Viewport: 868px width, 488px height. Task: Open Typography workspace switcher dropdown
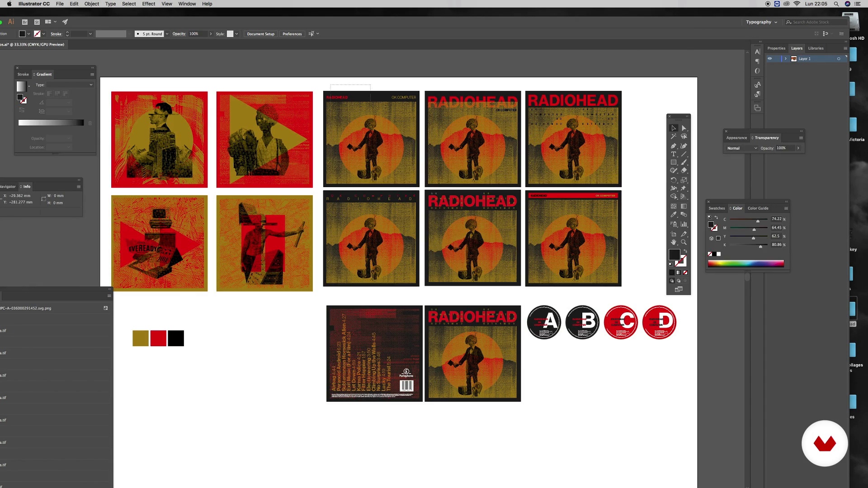click(761, 22)
